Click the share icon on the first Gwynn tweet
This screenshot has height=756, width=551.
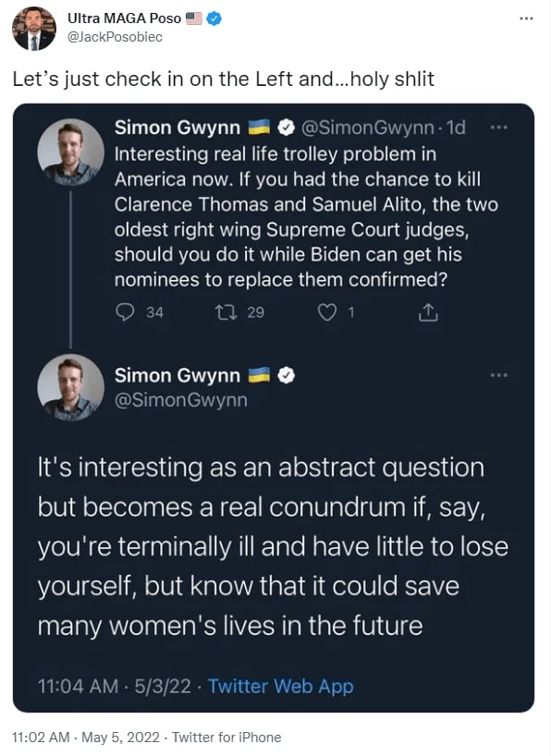[428, 312]
